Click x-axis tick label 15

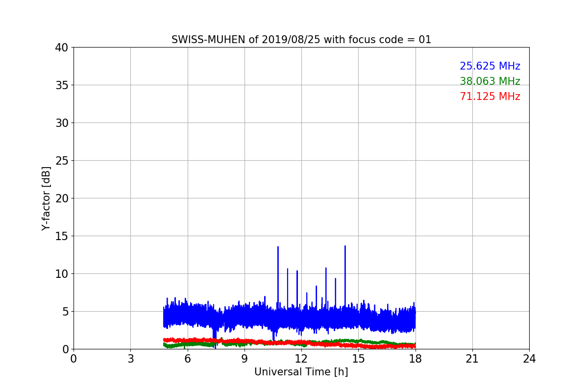358,359
